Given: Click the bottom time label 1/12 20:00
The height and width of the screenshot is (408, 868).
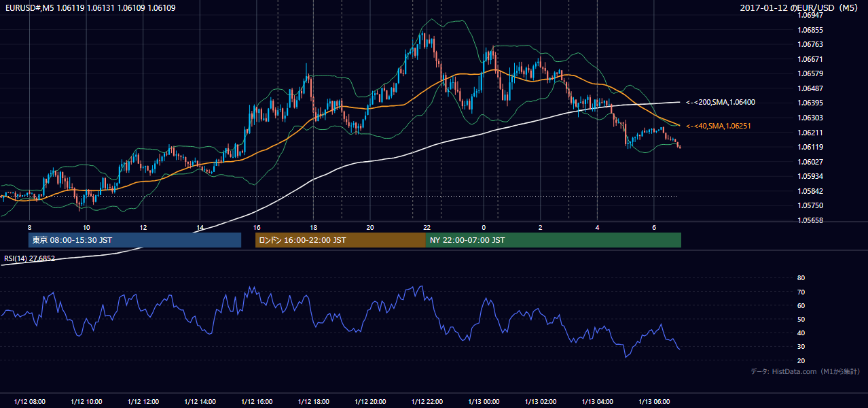Looking at the screenshot, I should click(370, 402).
